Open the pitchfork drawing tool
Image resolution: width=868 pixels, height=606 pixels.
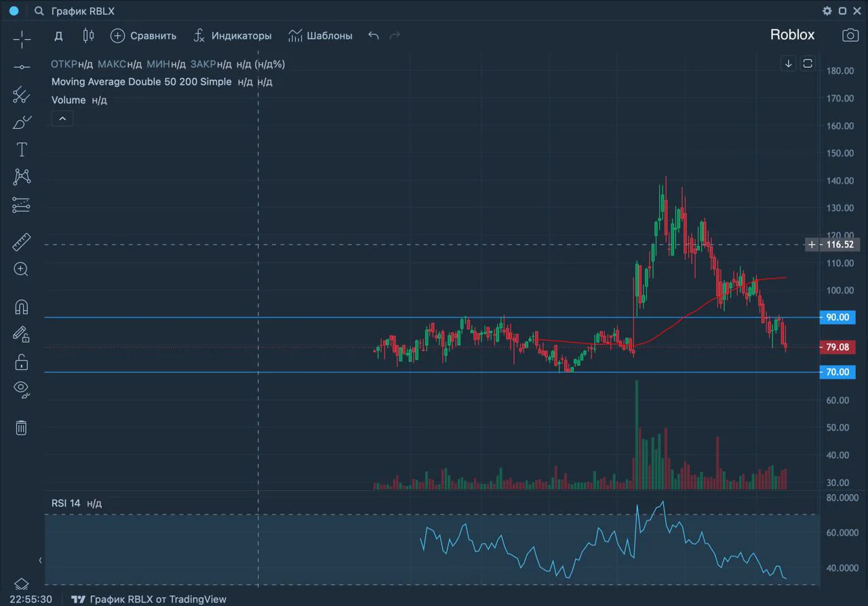[x=22, y=95]
